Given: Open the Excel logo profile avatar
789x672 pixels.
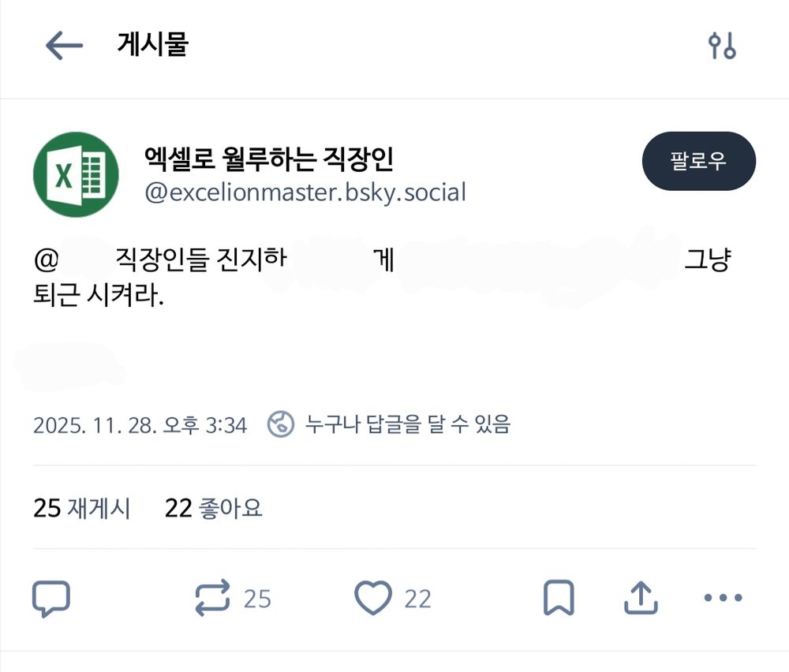Looking at the screenshot, I should pyautogui.click(x=76, y=174).
